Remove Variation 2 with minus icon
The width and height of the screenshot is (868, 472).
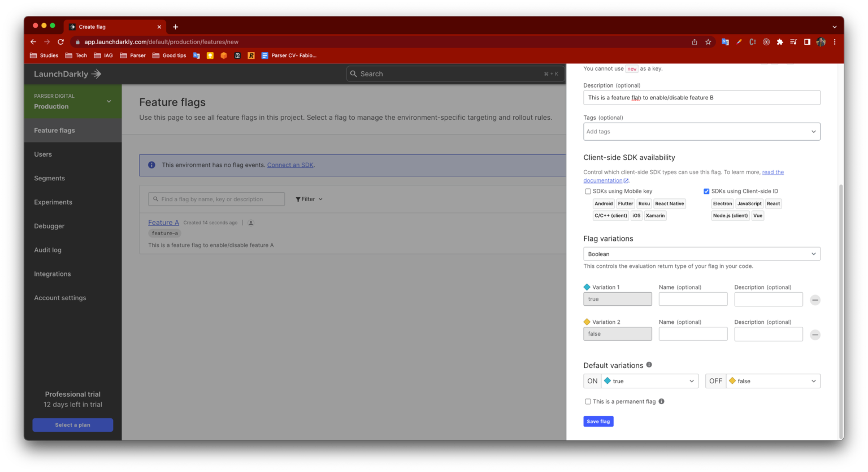coord(815,335)
